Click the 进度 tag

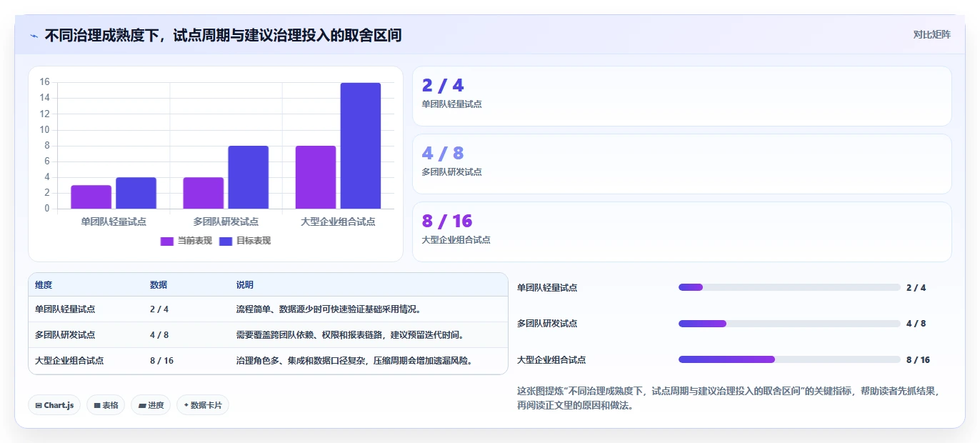[x=151, y=405]
